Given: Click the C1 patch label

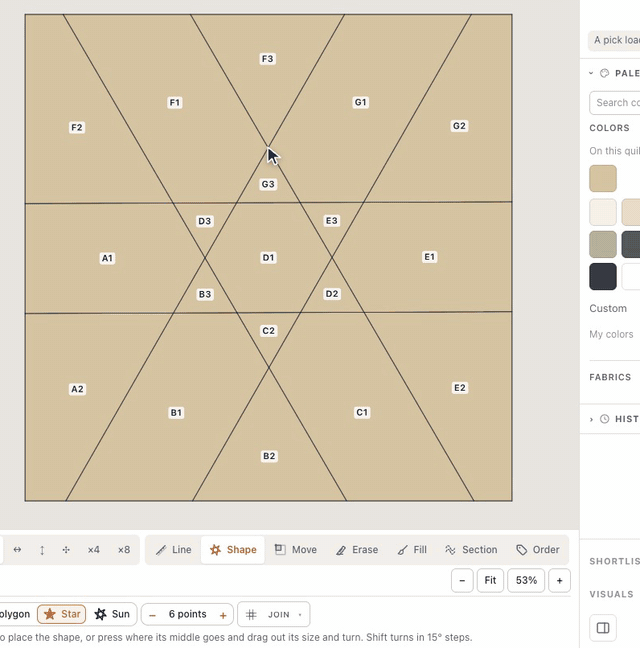Looking at the screenshot, I should pos(362,412).
